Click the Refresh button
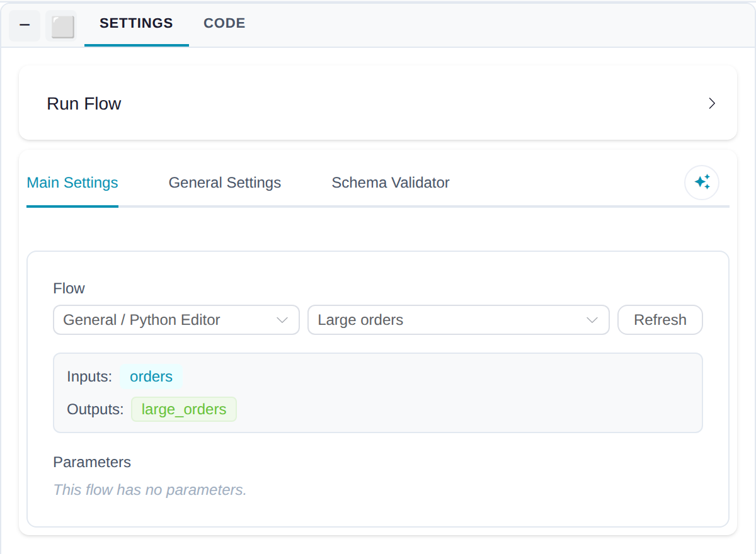 tap(660, 320)
